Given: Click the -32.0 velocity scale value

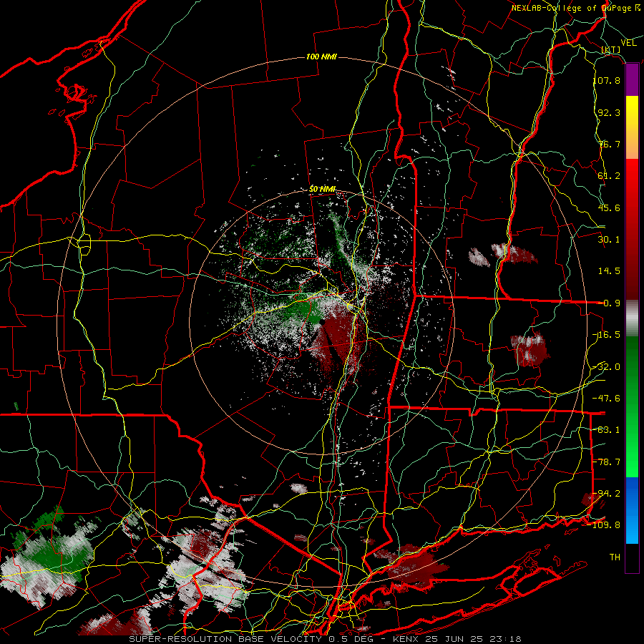Looking at the screenshot, I should pyautogui.click(x=607, y=367).
